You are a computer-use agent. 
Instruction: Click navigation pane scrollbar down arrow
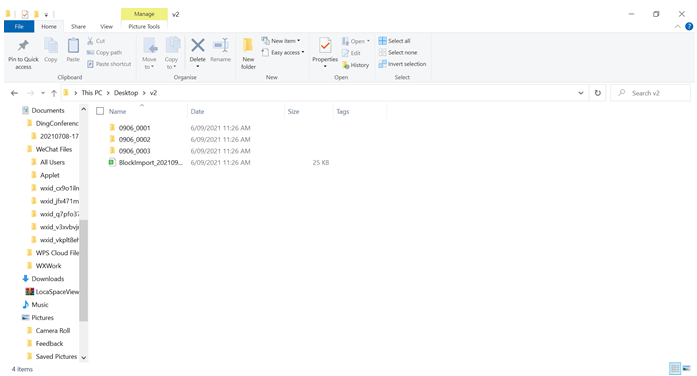[x=84, y=357]
